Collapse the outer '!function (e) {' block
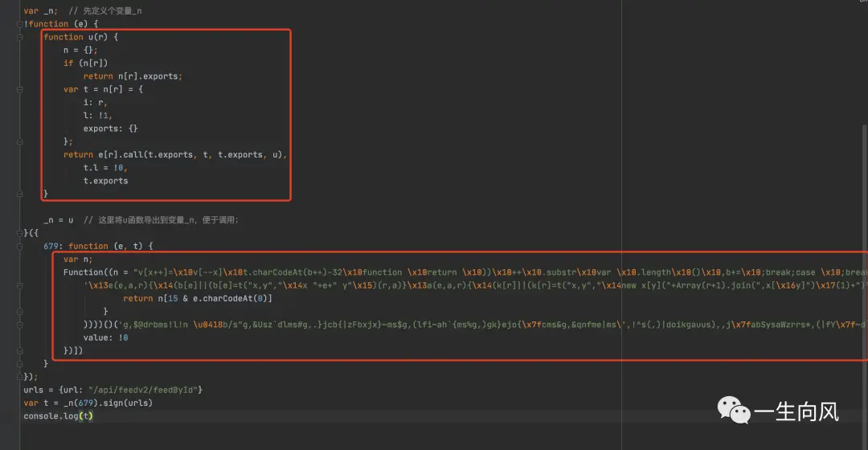 [19, 24]
